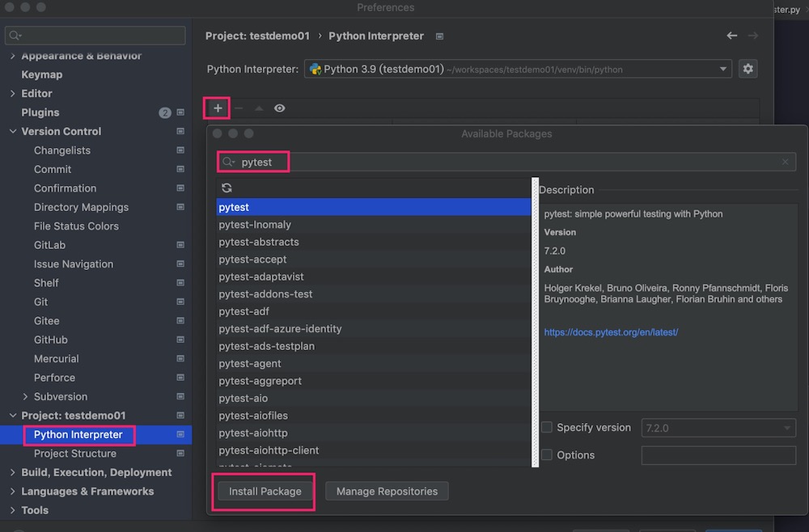Select Keymap in settings tree
This screenshot has width=809, height=532.
coord(42,74)
